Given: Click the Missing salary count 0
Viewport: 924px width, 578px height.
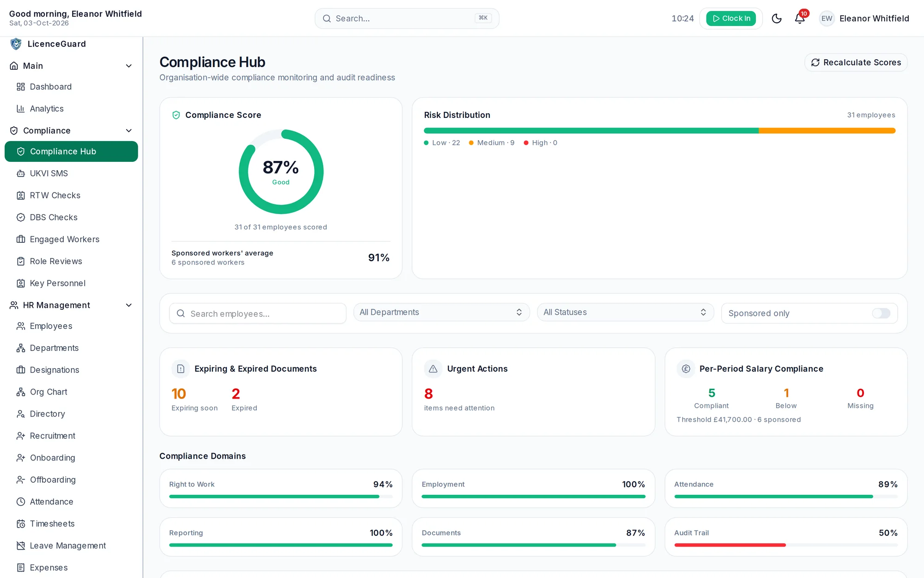Looking at the screenshot, I should (860, 393).
